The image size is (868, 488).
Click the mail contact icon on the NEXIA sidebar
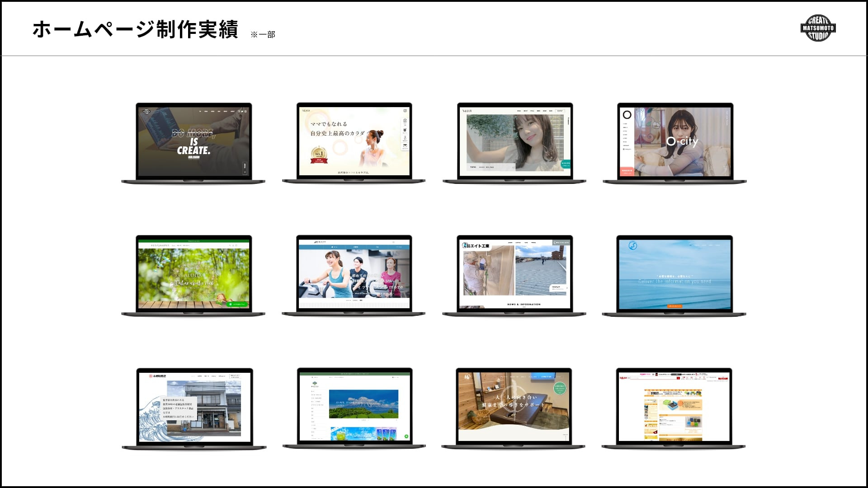pos(406,146)
